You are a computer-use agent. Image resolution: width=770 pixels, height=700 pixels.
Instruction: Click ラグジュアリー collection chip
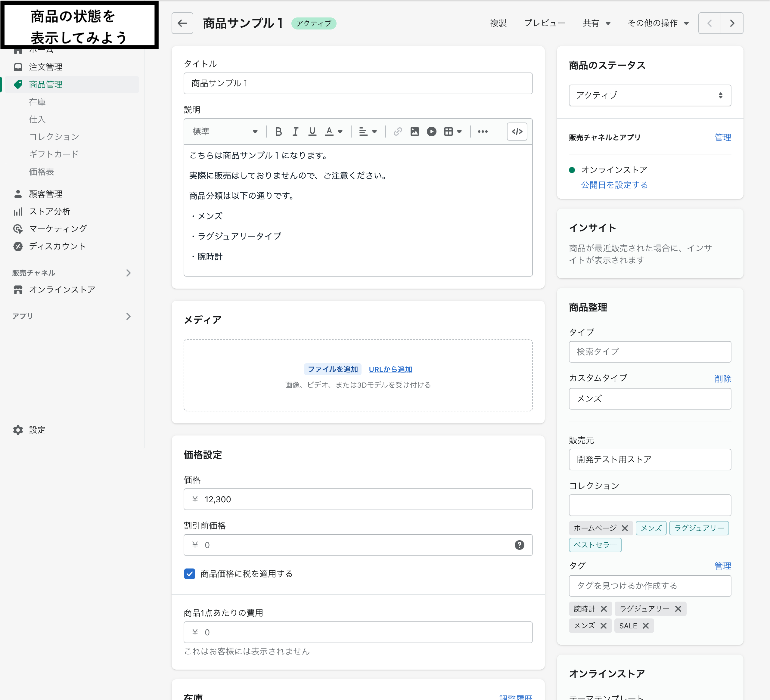(699, 528)
